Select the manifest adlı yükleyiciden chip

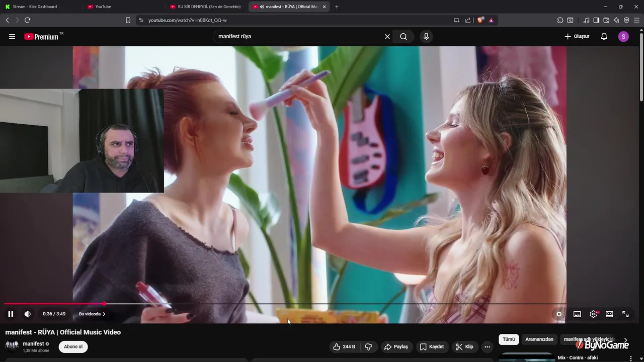pyautogui.click(x=589, y=339)
